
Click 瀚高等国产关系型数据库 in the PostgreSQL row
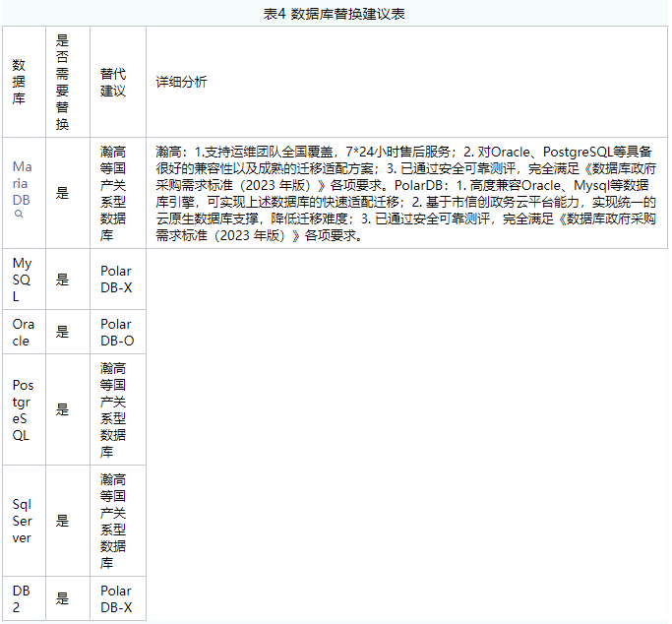(113, 409)
